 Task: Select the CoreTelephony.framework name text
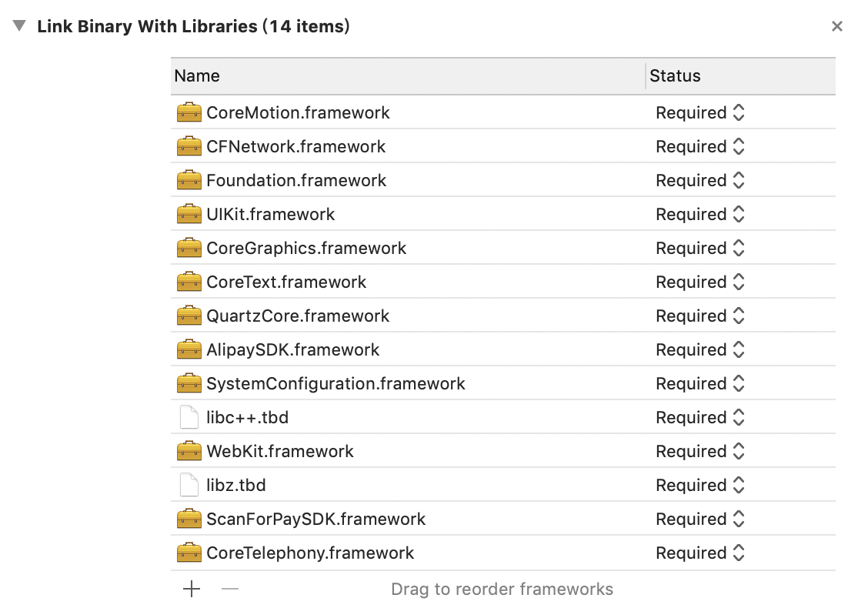310,552
